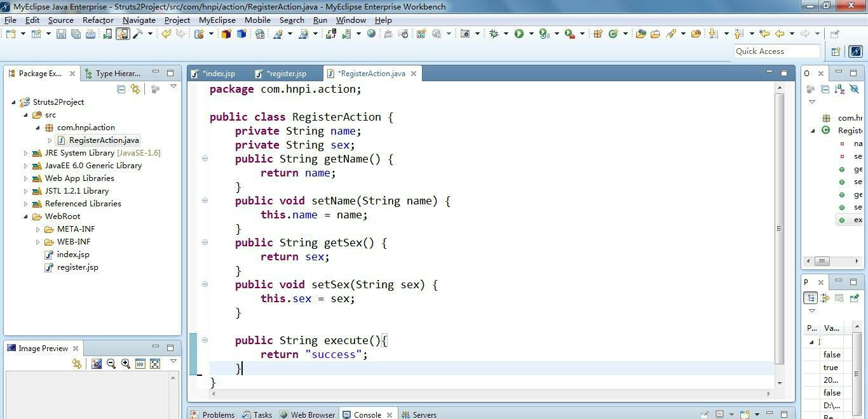Open the File menu
Viewport: 868px width, 419px height.
pyautogui.click(x=10, y=20)
